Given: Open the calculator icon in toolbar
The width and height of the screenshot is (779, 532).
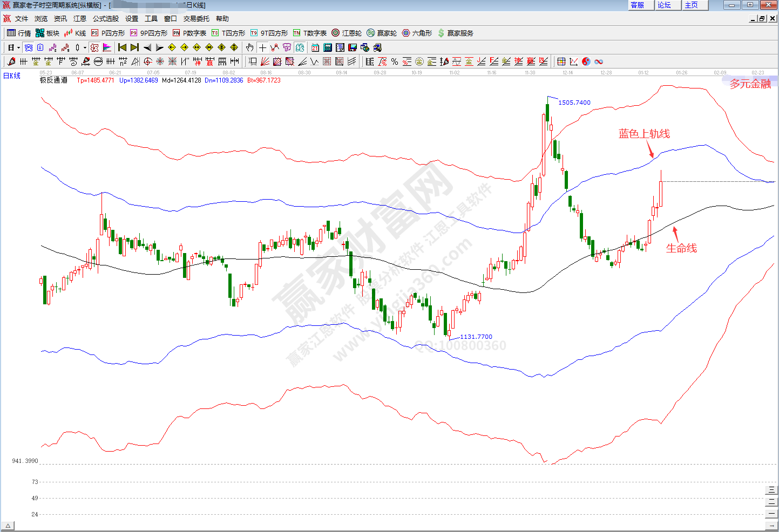Looking at the screenshot, I should coord(328,47).
